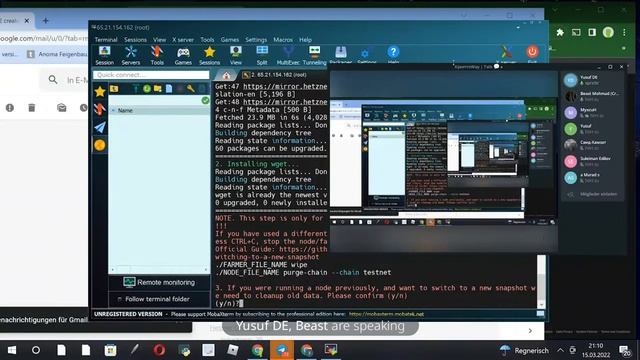This screenshot has height=360, width=640.
Task: Expand the system tray hidden icons chevron
Action: [560, 350]
